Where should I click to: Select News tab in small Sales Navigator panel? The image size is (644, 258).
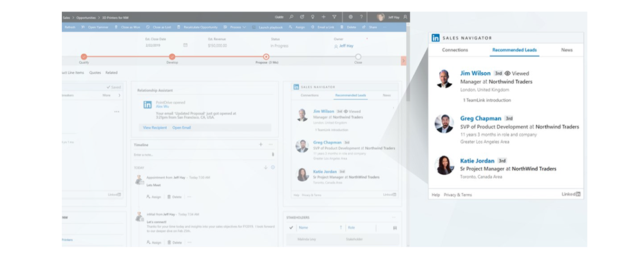click(x=386, y=95)
